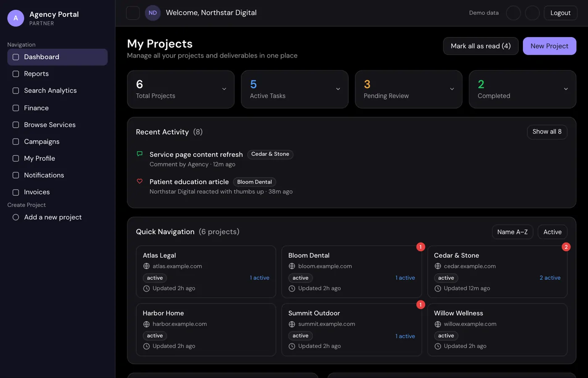The height and width of the screenshot is (378, 588).
Task: Click the clock icon on Atlas Legal card
Action: coord(146,289)
